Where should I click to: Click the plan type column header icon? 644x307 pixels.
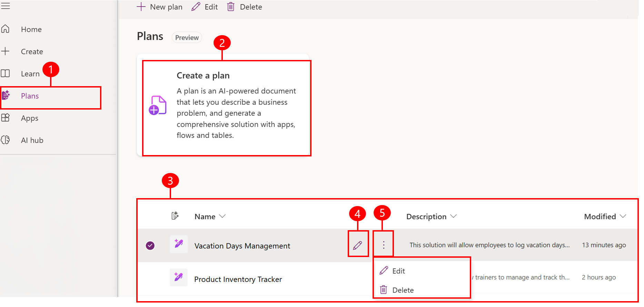pos(175,216)
